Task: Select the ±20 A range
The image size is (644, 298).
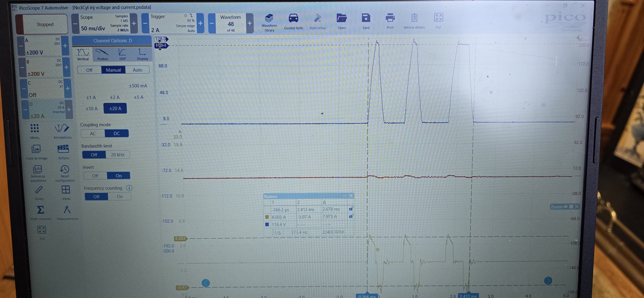Action: (115, 109)
